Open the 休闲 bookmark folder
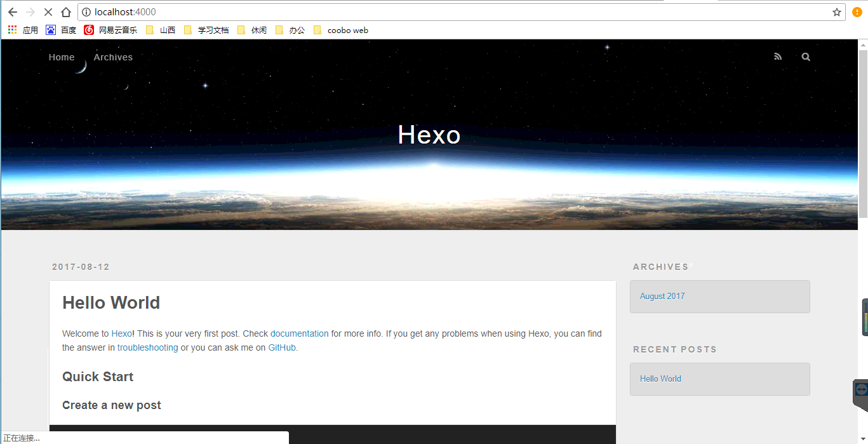868x444 pixels. pos(252,30)
